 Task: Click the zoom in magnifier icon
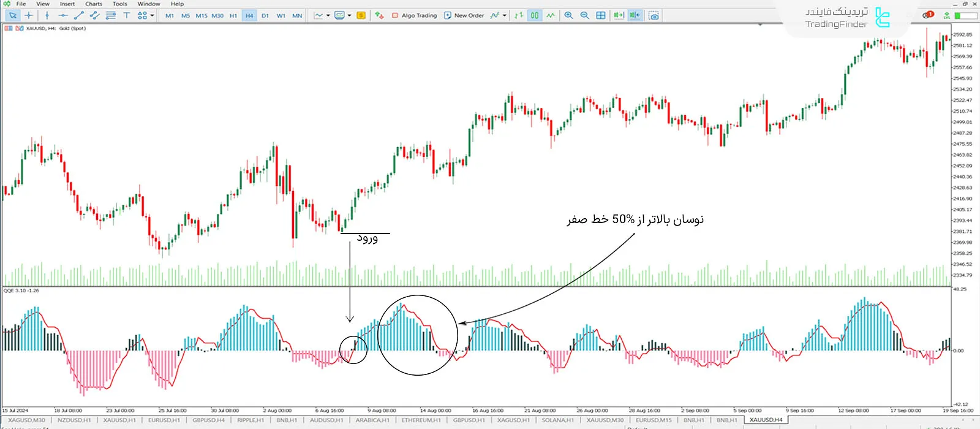point(568,15)
